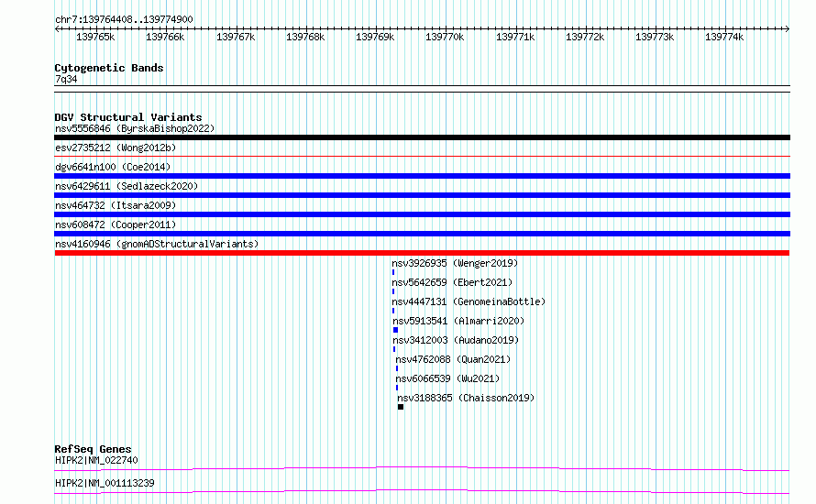Select the blue dgv6641n100 variant bar
Screen dimensions: 816x504
422,176
